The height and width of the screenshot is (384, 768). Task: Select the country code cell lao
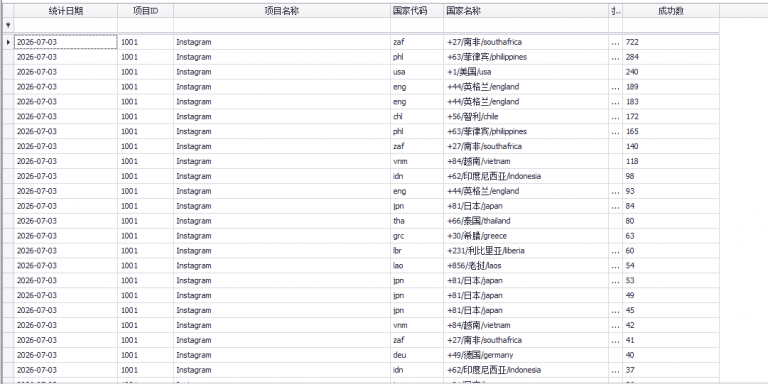point(417,265)
